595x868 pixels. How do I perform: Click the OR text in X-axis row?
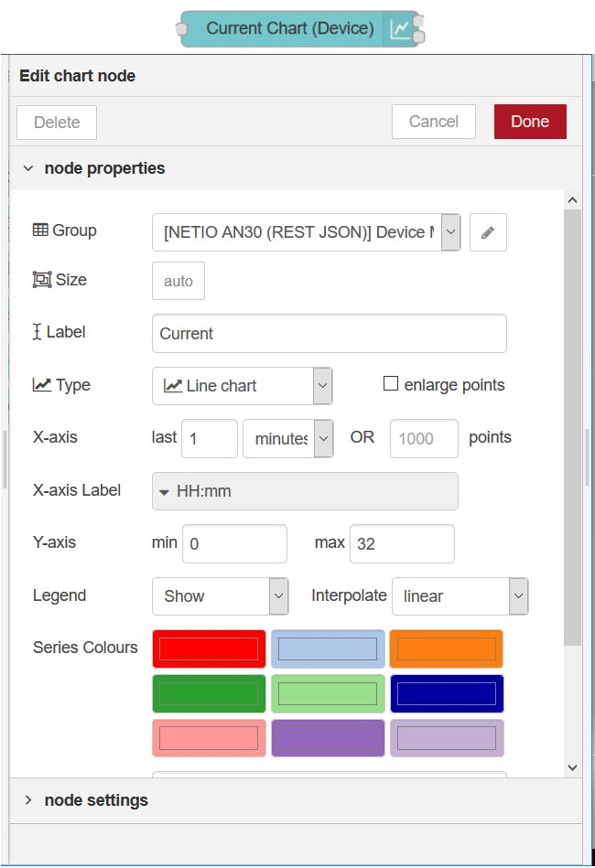click(x=362, y=437)
